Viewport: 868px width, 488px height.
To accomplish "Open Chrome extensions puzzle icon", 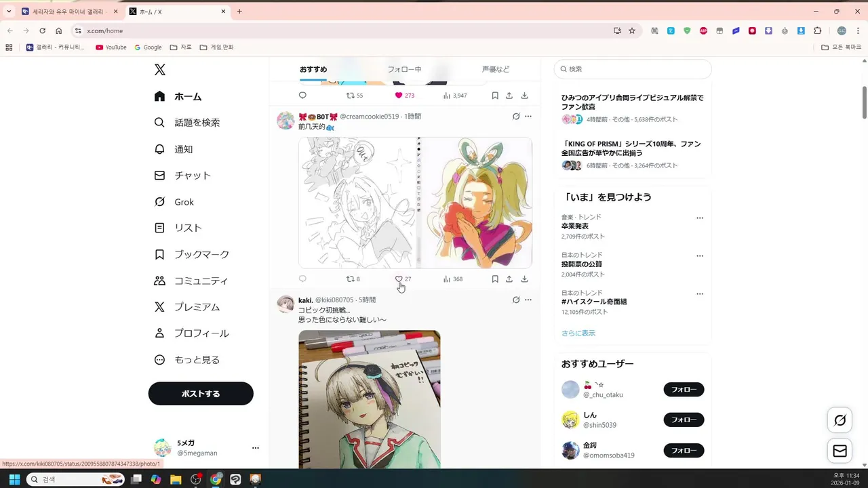I will point(817,30).
